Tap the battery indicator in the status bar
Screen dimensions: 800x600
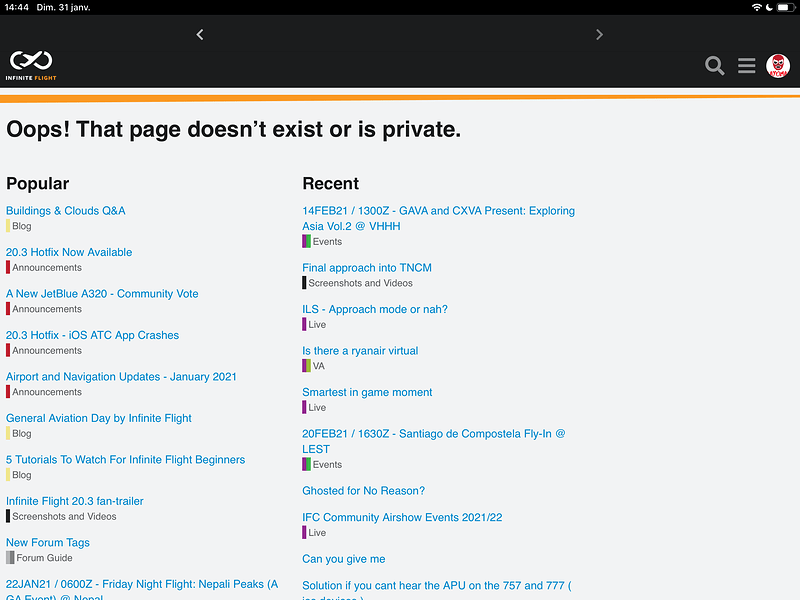pyautogui.click(x=786, y=7)
